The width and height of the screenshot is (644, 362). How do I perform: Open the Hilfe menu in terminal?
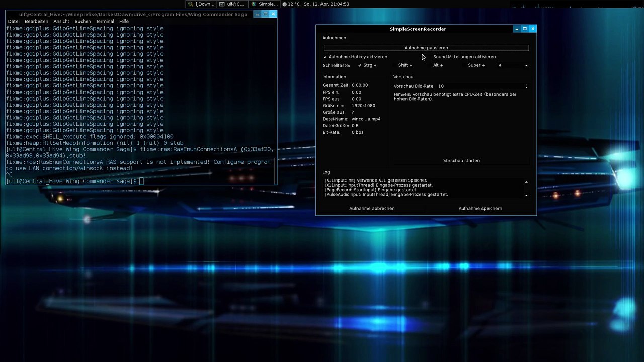pyautogui.click(x=124, y=21)
